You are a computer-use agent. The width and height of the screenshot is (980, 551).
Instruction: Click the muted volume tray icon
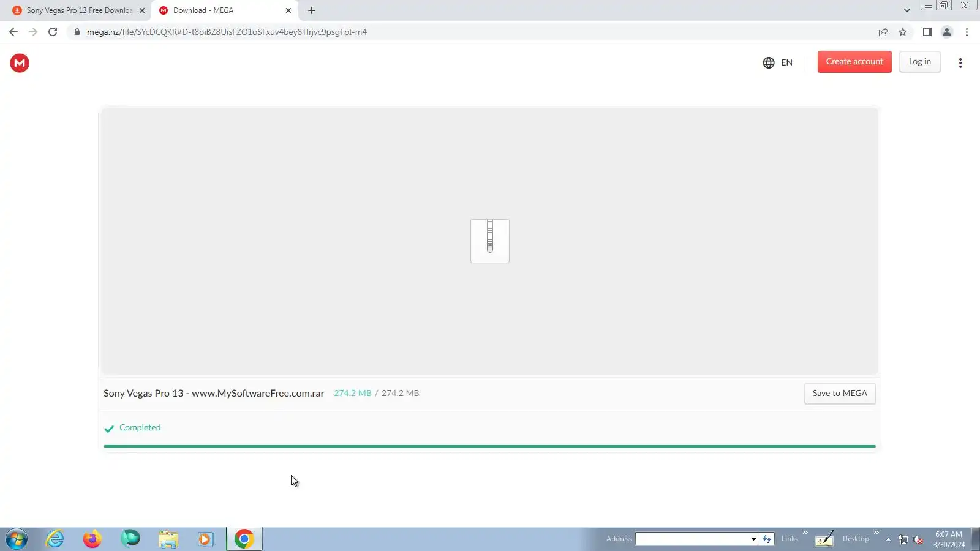918,539
